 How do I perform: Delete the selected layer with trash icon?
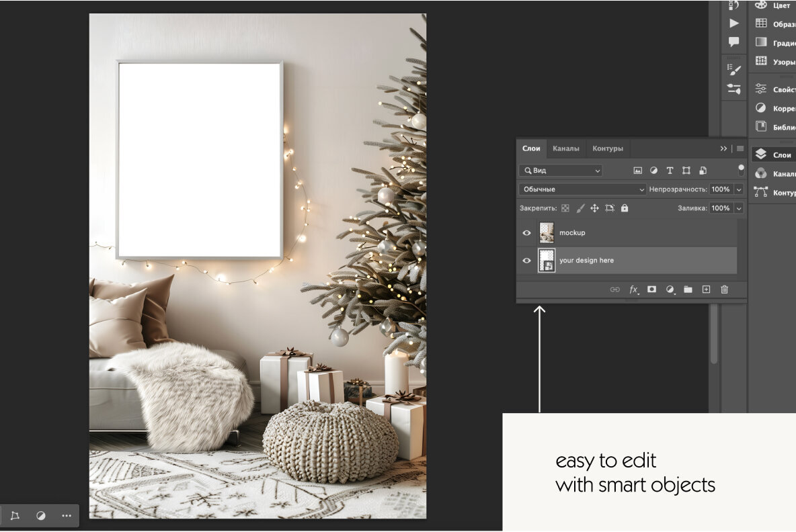click(x=724, y=290)
